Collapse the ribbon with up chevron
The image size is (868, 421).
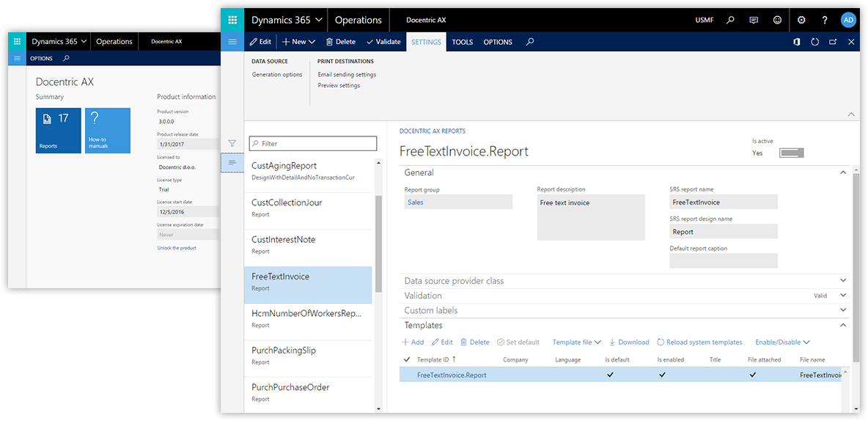coord(851,114)
